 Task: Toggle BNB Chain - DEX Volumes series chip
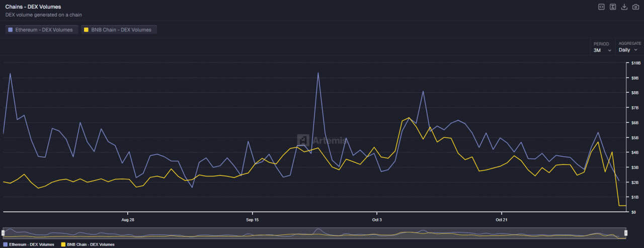pyautogui.click(x=119, y=30)
